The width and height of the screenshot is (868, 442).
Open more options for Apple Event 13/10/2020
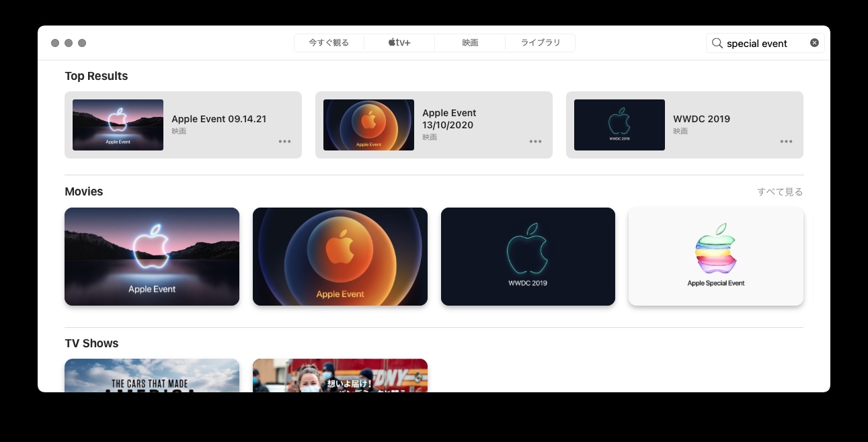535,142
